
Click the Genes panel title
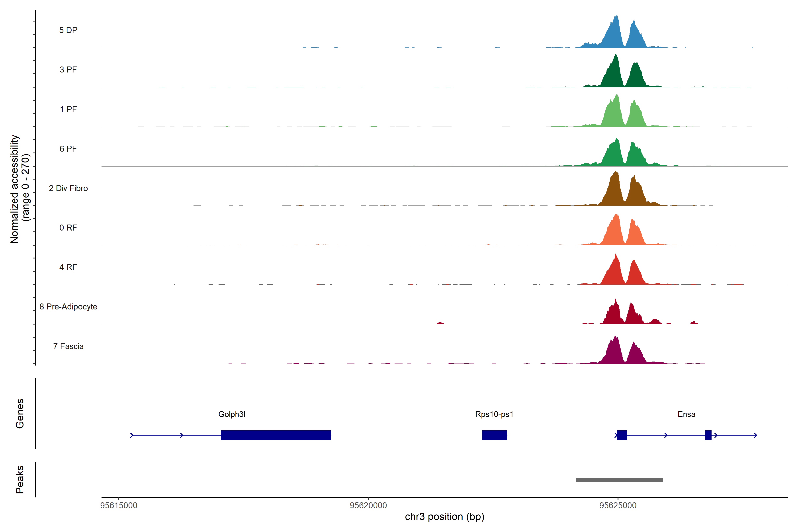[20, 414]
